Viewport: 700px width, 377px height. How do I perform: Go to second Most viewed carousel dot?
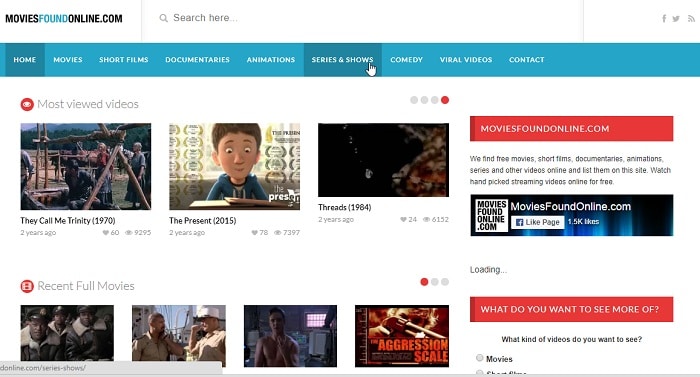pyautogui.click(x=424, y=100)
